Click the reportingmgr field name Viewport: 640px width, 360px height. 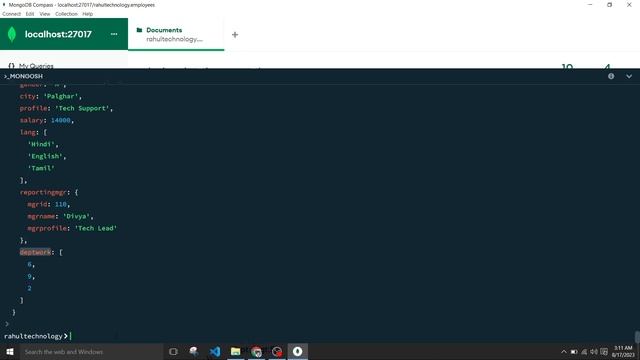click(43, 192)
